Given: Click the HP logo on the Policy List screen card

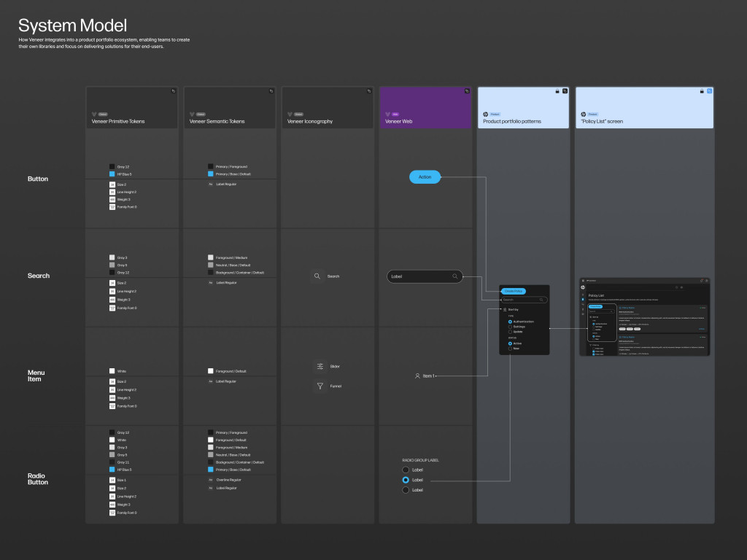Looking at the screenshot, I should pos(584,114).
